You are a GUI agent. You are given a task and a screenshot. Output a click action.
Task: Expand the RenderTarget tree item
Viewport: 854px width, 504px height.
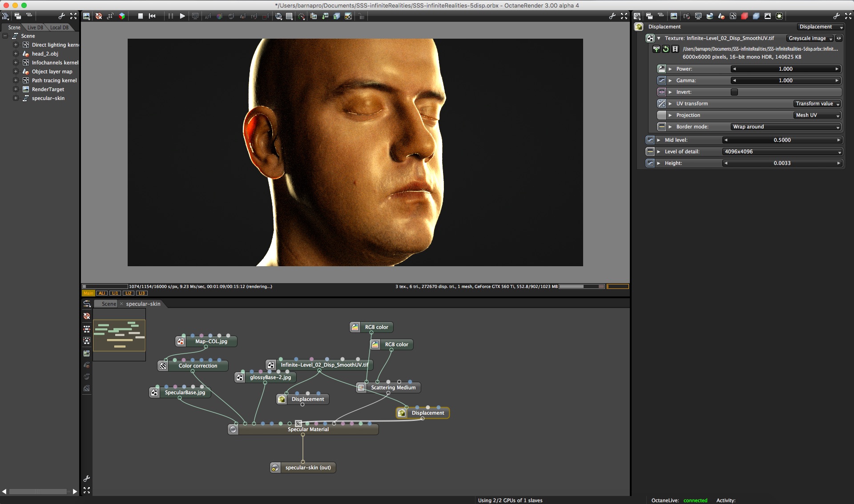16,89
